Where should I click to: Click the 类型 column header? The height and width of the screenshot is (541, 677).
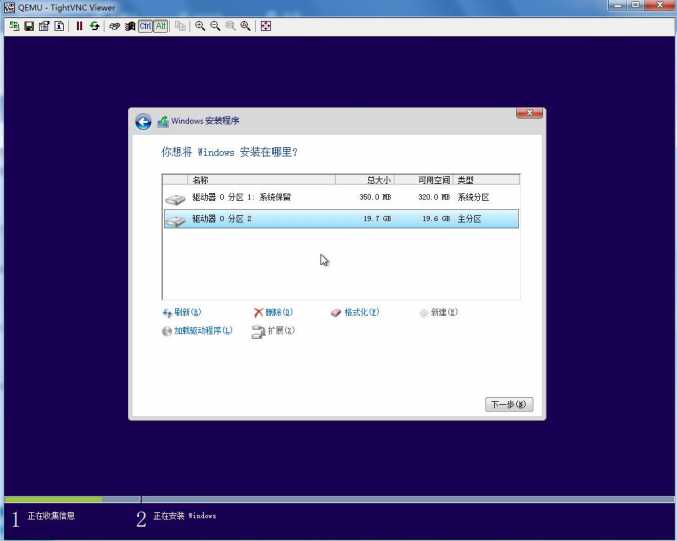pos(486,180)
